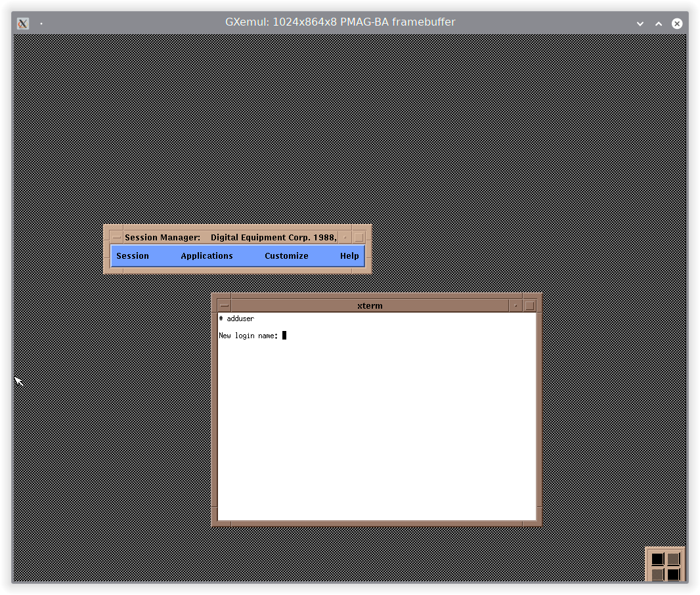The width and height of the screenshot is (700, 595).
Task: Click the '# adduser' command line text
Action: tap(236, 319)
